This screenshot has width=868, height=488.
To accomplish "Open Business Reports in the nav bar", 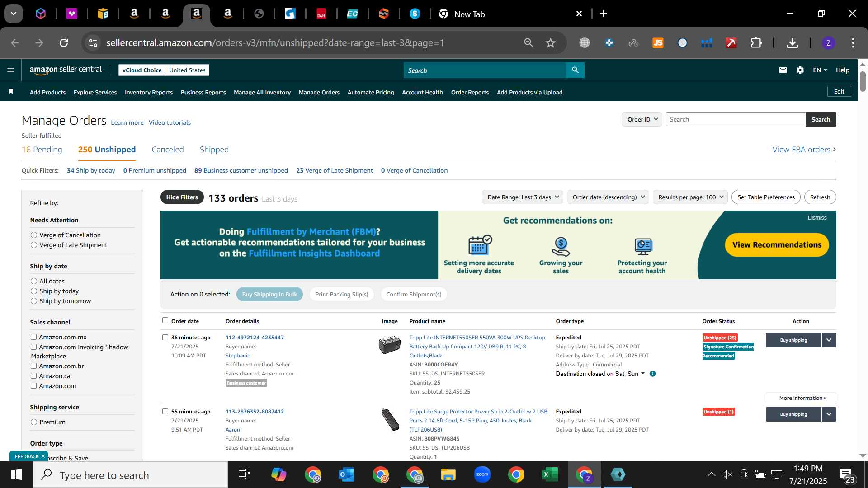I will point(203,92).
